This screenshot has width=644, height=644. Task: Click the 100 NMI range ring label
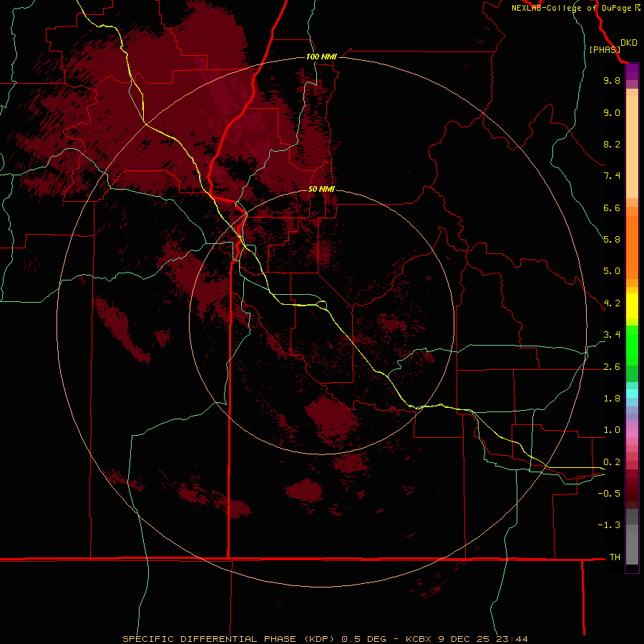tap(321, 57)
